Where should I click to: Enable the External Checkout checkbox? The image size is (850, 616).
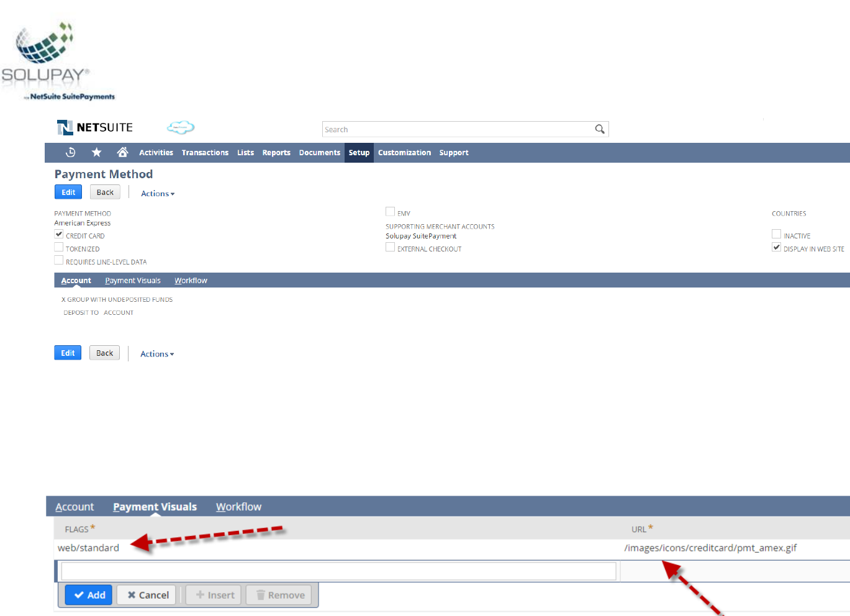391,247
